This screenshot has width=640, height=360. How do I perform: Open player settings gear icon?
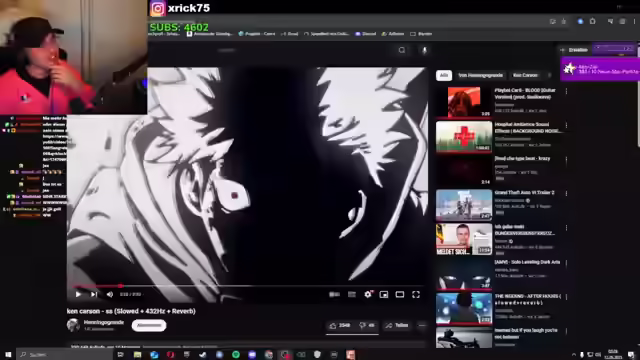tap(368, 294)
